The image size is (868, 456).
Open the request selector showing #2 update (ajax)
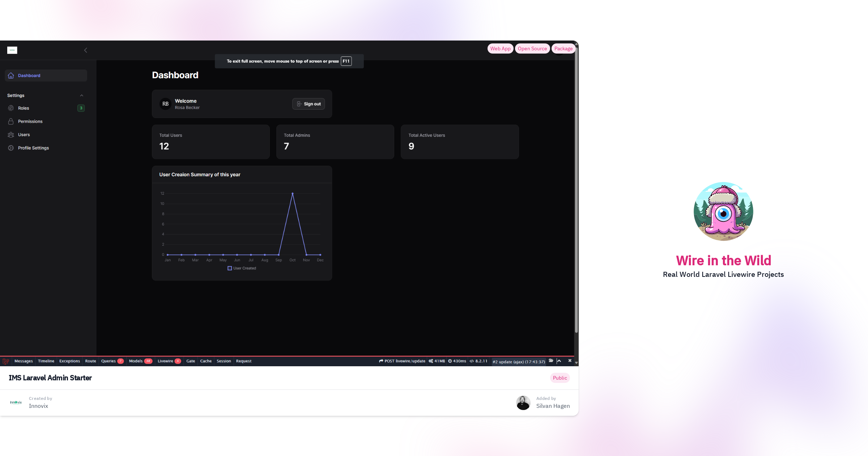point(519,362)
